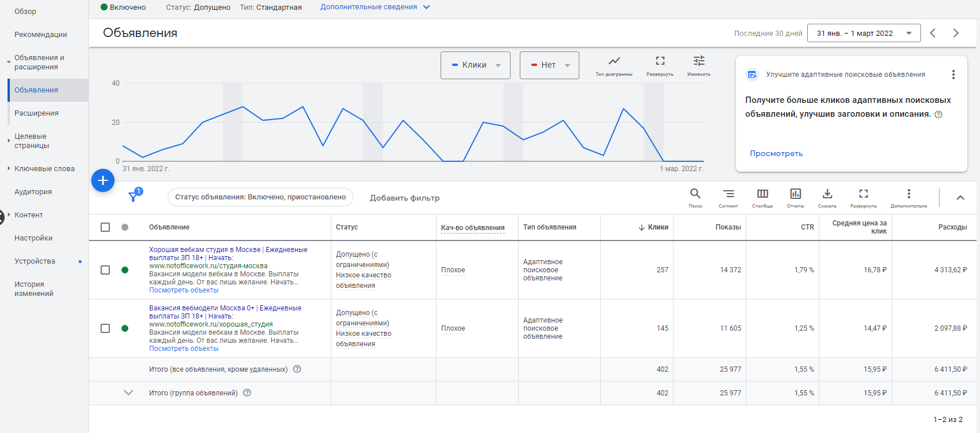Toggle the select-all checkbox in table header
Screen dimensions: 980x433
[105, 227]
